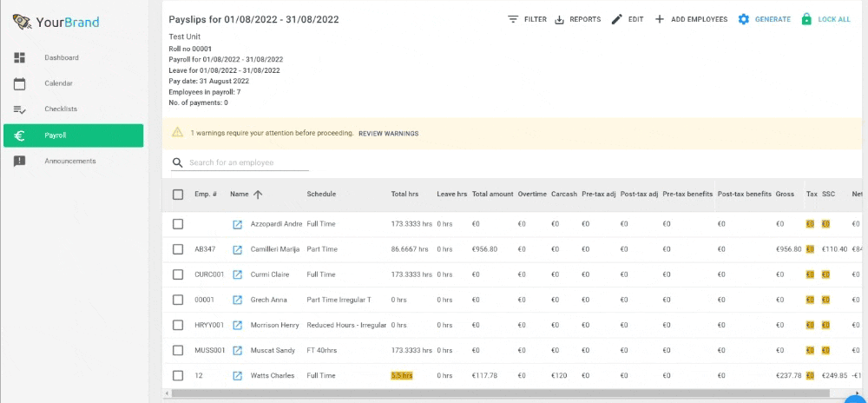Click the REVIEW WARNINGS link

389,134
